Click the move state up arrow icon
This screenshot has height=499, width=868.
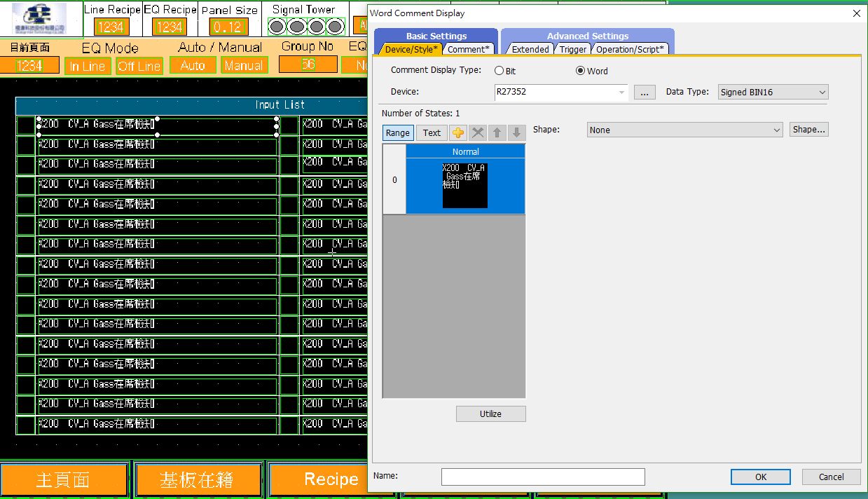click(497, 133)
